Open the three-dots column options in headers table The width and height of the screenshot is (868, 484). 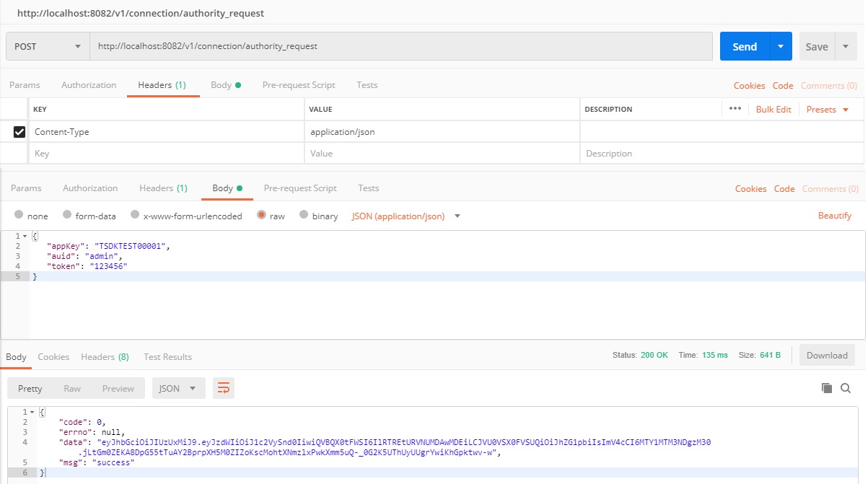(735, 109)
